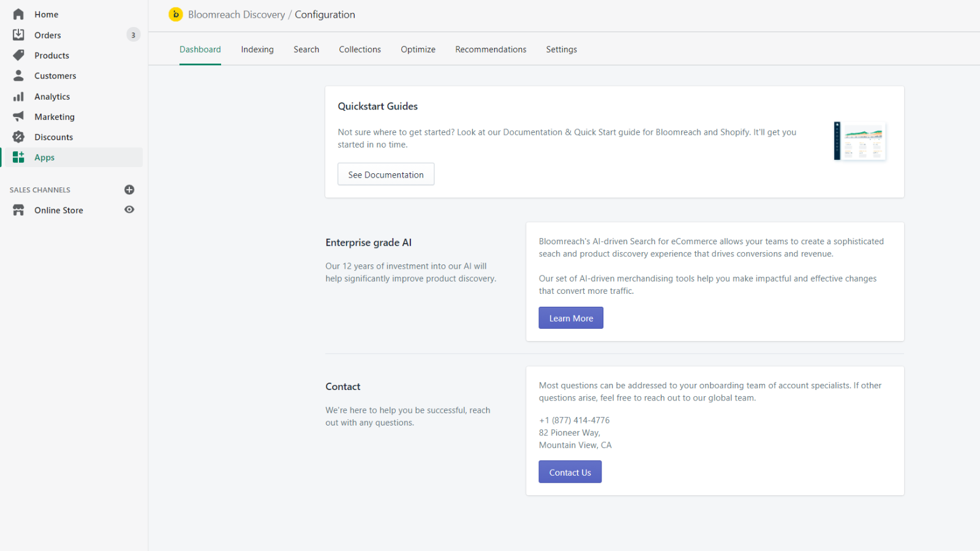Image resolution: width=980 pixels, height=551 pixels.
Task: Open Orders in the sidebar
Action: click(48, 35)
